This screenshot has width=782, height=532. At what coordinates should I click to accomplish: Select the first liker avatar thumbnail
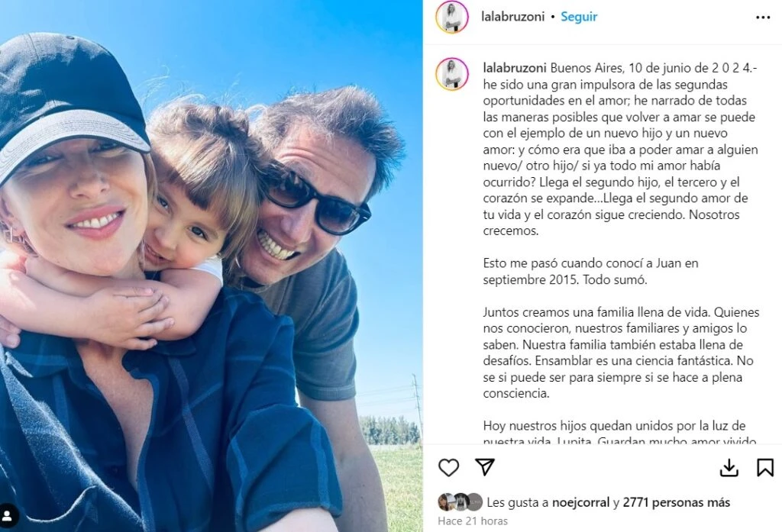click(446, 502)
